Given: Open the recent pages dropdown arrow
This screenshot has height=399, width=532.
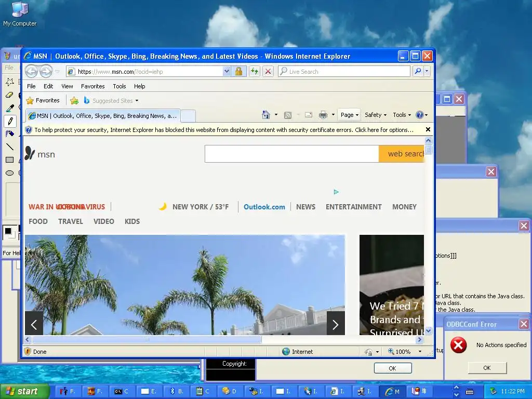Looking at the screenshot, I should (x=57, y=71).
